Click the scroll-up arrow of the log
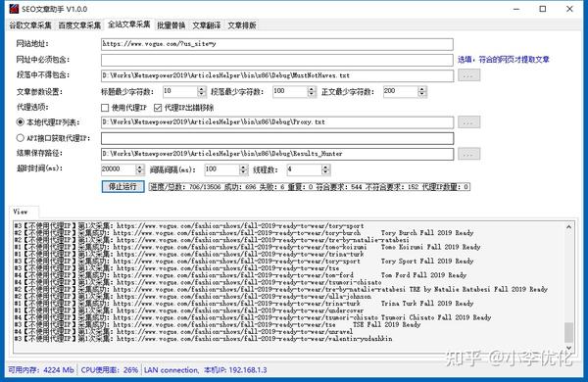588x382 pixels. pyautogui.click(x=568, y=227)
